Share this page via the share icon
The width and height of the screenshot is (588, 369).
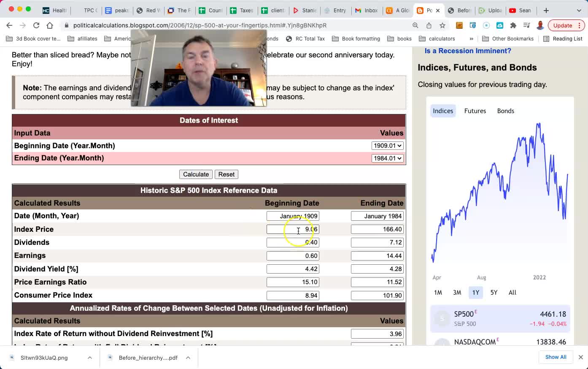click(429, 25)
